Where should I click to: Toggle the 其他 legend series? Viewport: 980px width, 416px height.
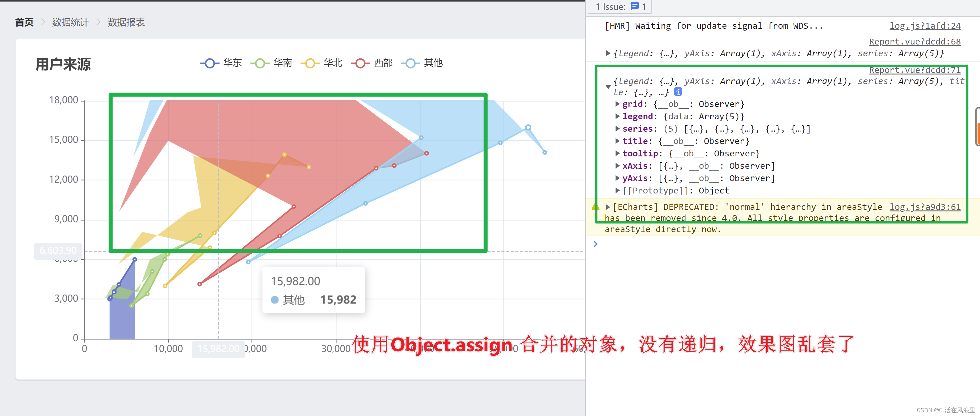point(422,63)
